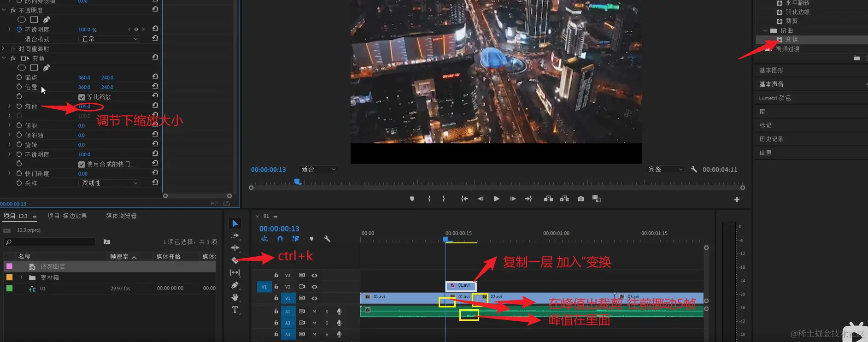Screen dimensions: 868x342
Task: Uncheck the 使用合成的快门角度 checkbox
Action: tap(82, 165)
